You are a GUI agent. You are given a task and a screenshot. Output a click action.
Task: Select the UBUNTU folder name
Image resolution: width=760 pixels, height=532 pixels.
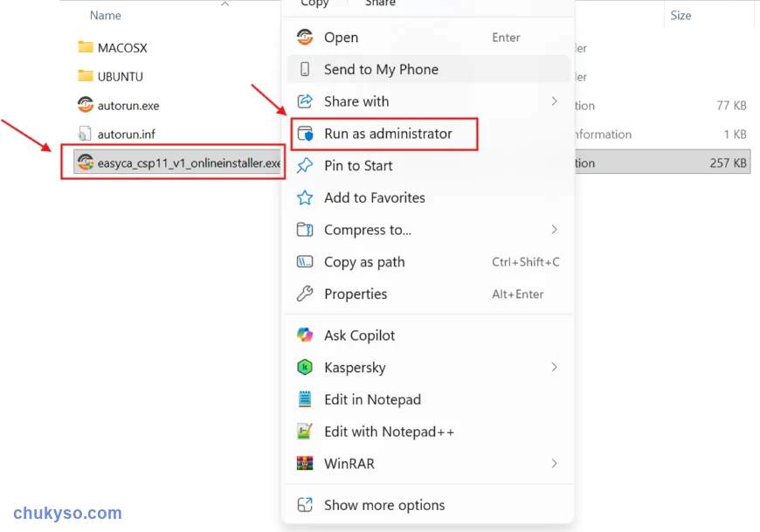pos(121,77)
